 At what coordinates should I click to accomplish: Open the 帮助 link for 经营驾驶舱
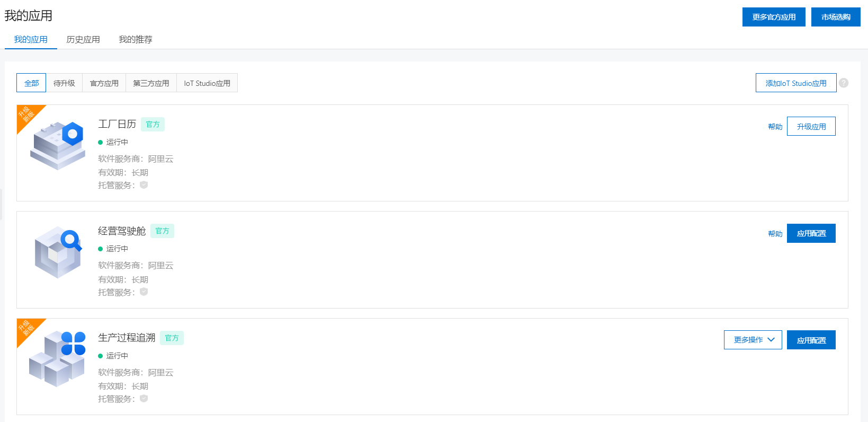coord(775,234)
